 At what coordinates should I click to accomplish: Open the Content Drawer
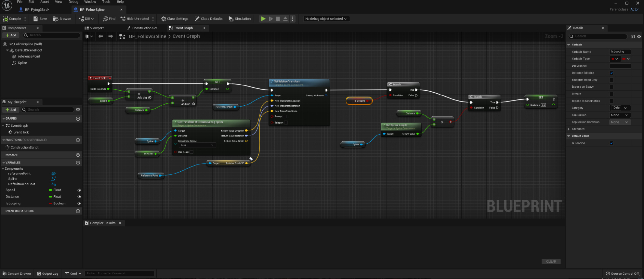tap(17, 274)
